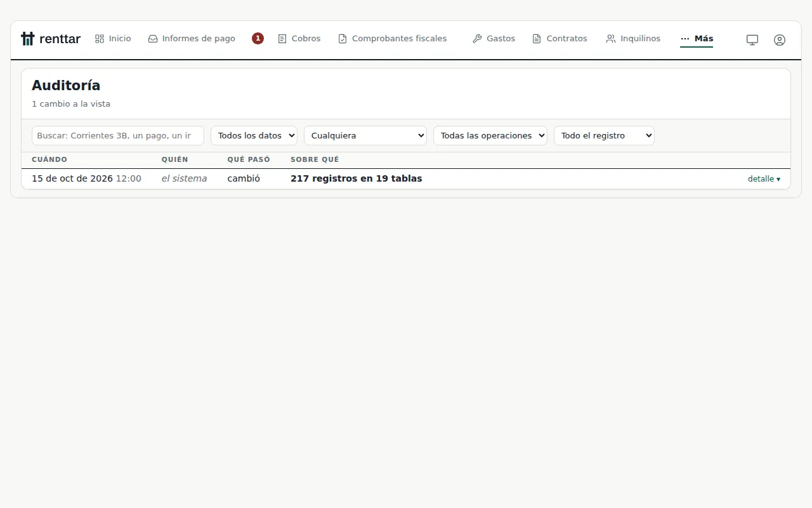Click the Inquilinos people icon
The image size is (812, 508).
611,39
